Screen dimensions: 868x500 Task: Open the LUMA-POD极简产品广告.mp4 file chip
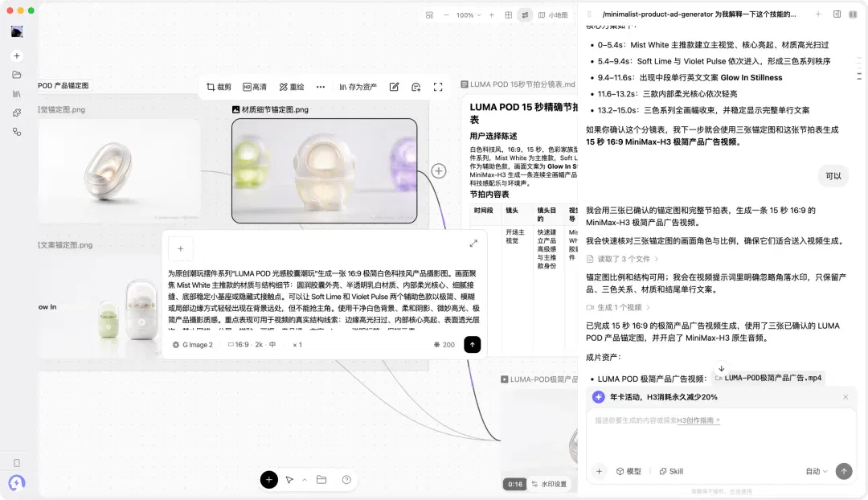click(768, 378)
